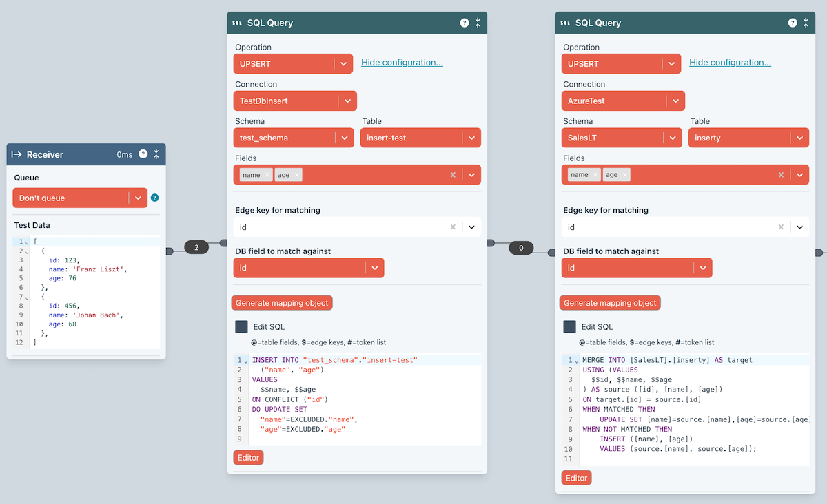Viewport: 827px width, 504px height.
Task: Expand the Don't queue dropdown
Action: 138,198
